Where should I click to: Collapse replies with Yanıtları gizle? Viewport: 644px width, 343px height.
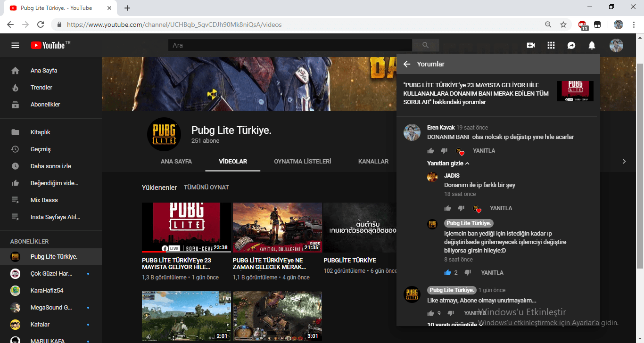click(x=448, y=163)
